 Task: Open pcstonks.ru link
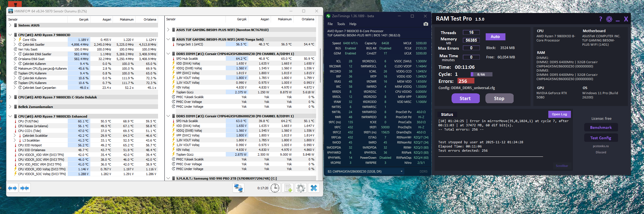click(601, 146)
